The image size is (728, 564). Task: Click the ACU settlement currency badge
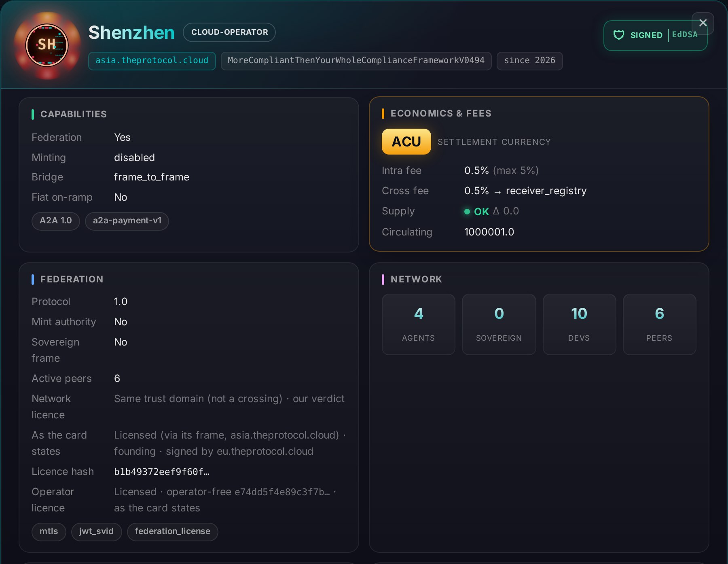pyautogui.click(x=406, y=142)
